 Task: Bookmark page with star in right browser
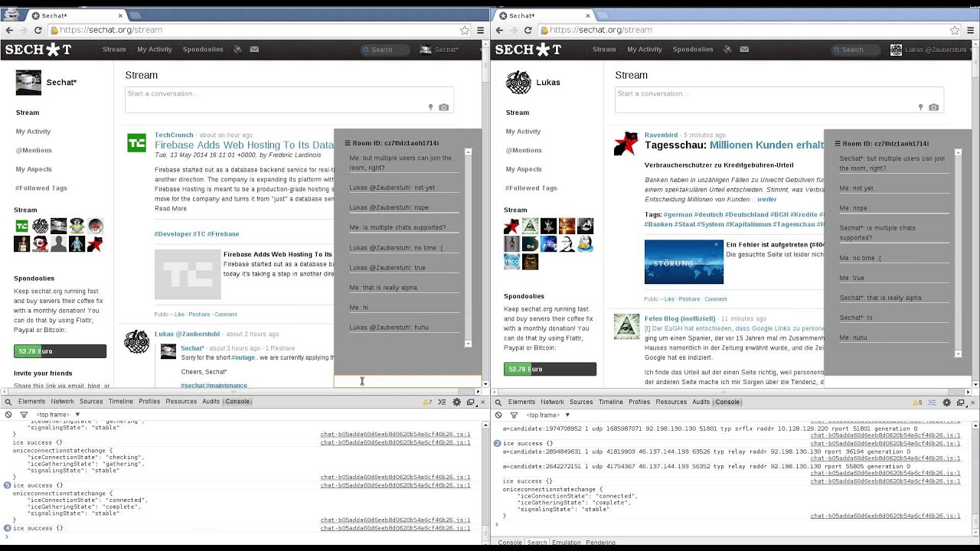click(x=955, y=30)
